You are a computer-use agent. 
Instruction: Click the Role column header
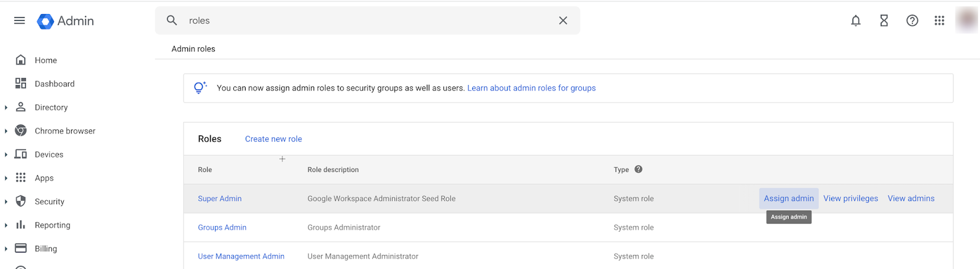tap(205, 170)
